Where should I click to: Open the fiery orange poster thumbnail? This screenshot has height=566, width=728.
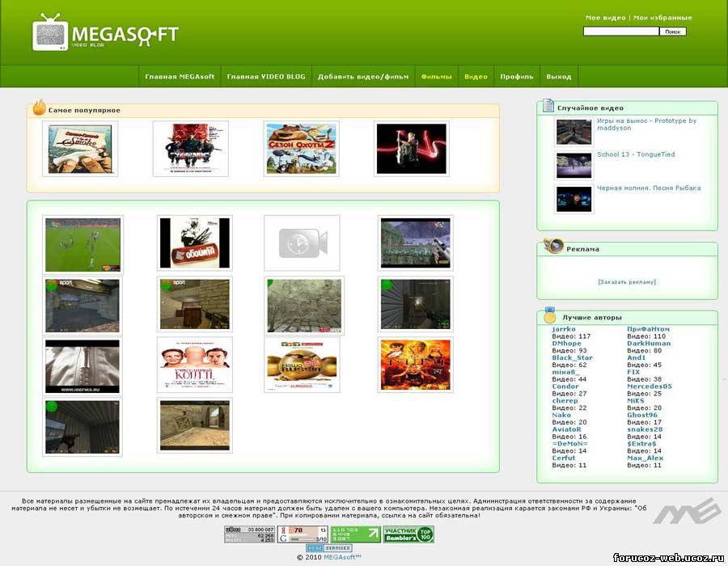tap(416, 365)
